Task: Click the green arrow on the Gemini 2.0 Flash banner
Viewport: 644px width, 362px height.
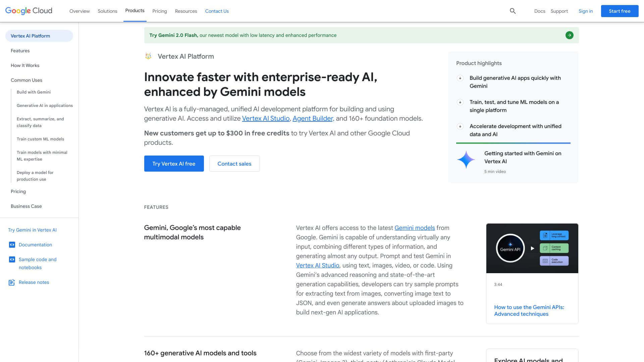Action: 569,35
